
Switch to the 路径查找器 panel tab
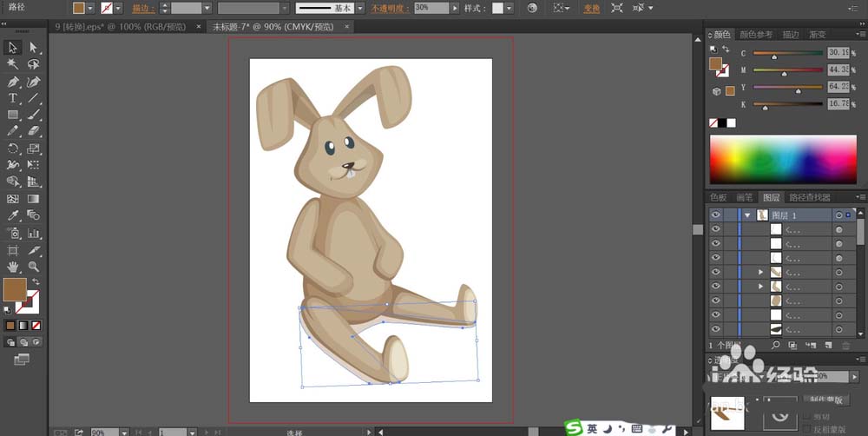(x=808, y=197)
